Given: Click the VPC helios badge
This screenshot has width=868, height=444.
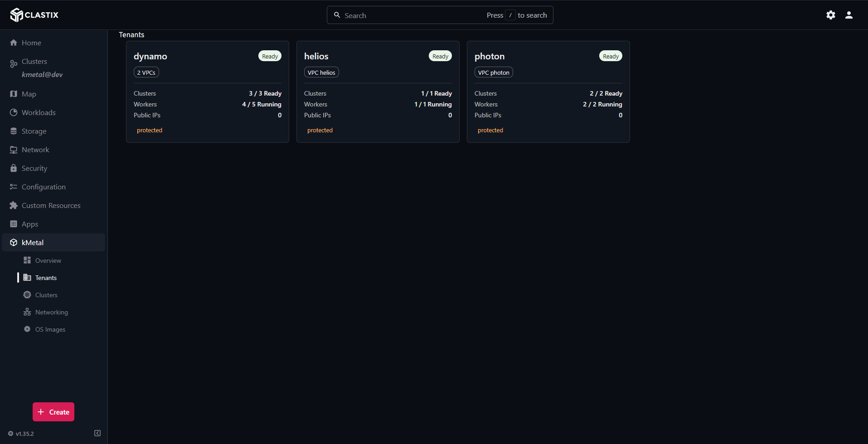Looking at the screenshot, I should tap(321, 72).
